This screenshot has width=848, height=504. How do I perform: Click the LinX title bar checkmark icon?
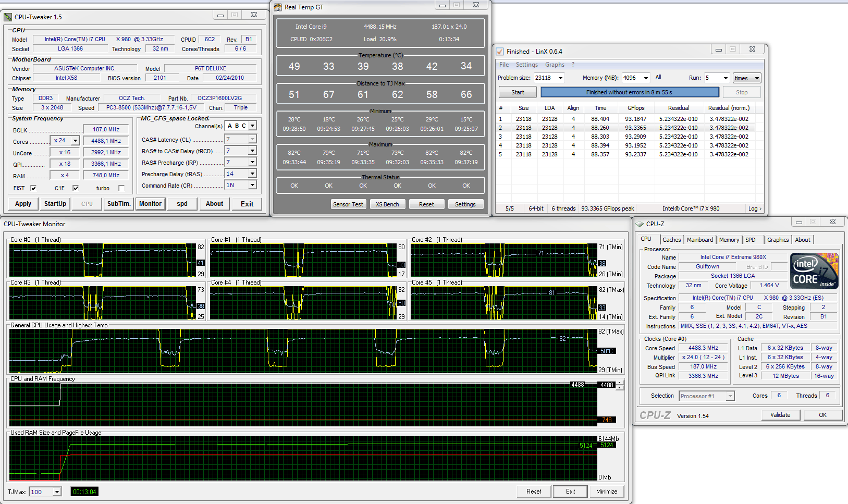click(x=500, y=51)
